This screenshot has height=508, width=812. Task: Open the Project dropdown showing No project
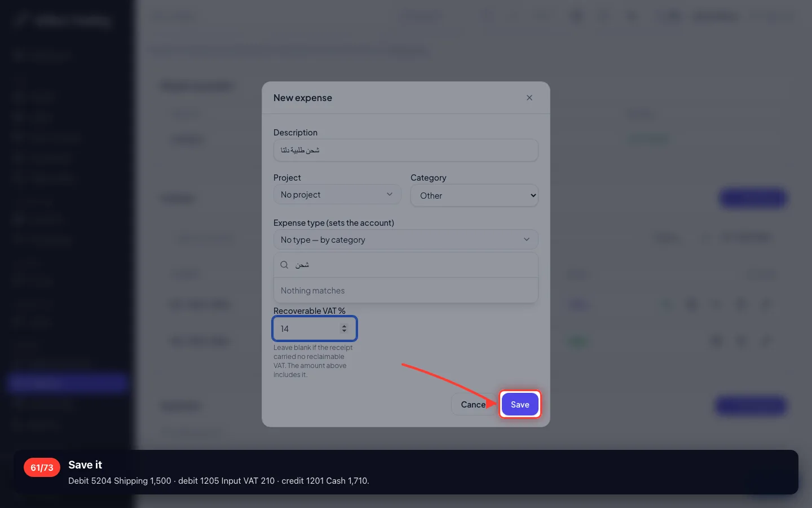(337, 195)
